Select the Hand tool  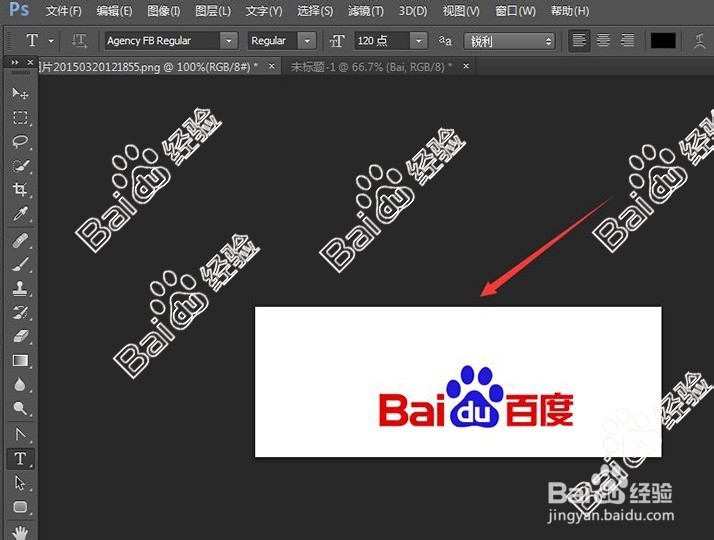click(x=20, y=532)
